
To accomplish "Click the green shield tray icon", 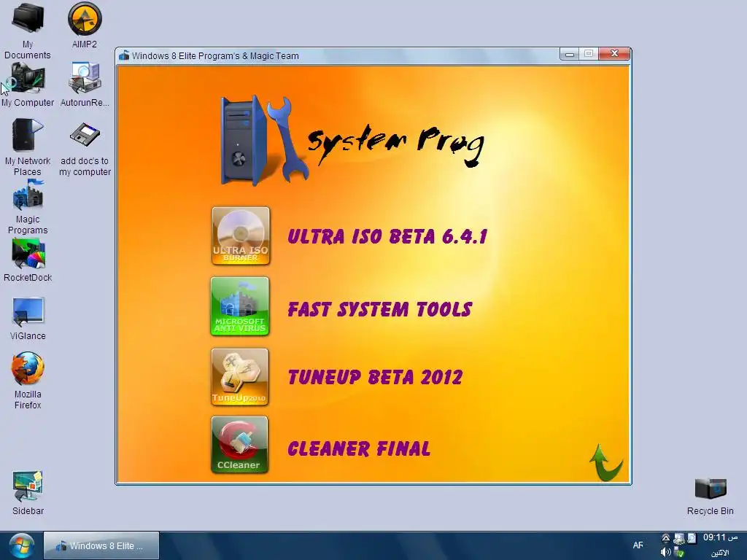I will click(679, 553).
